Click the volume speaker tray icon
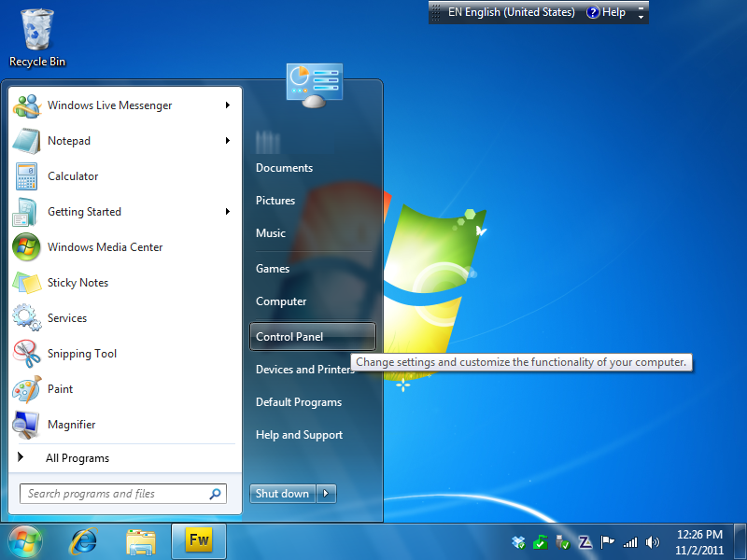Image resolution: width=747 pixels, height=560 pixels. [x=652, y=542]
